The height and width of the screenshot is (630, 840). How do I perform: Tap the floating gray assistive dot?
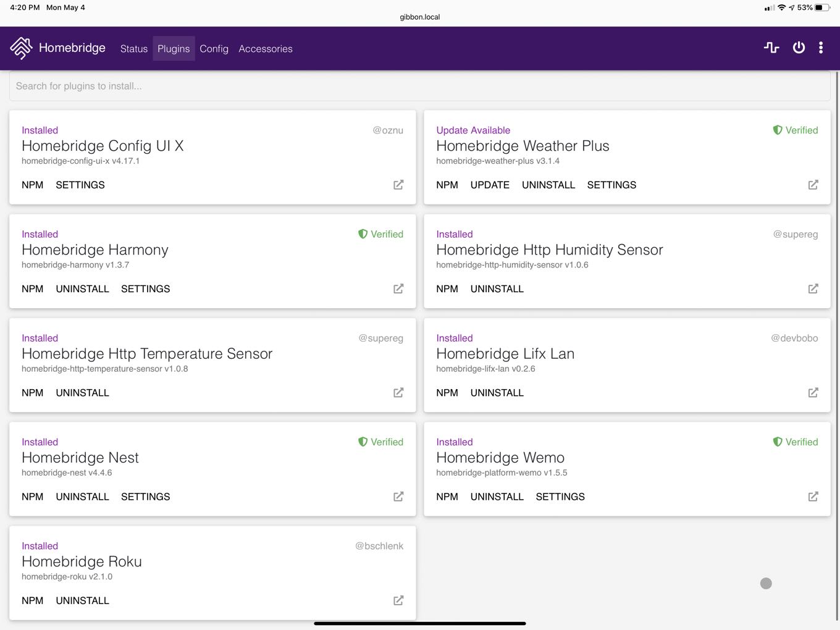pos(766,583)
